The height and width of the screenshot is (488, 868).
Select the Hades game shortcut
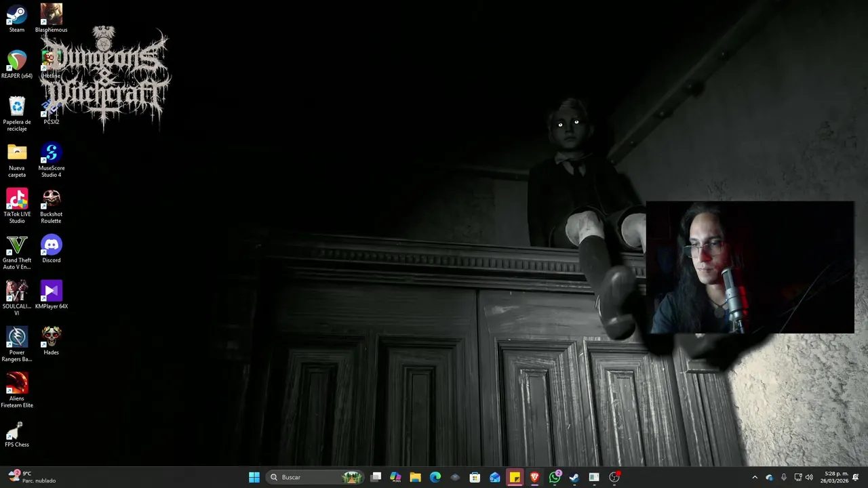pyautogui.click(x=51, y=341)
